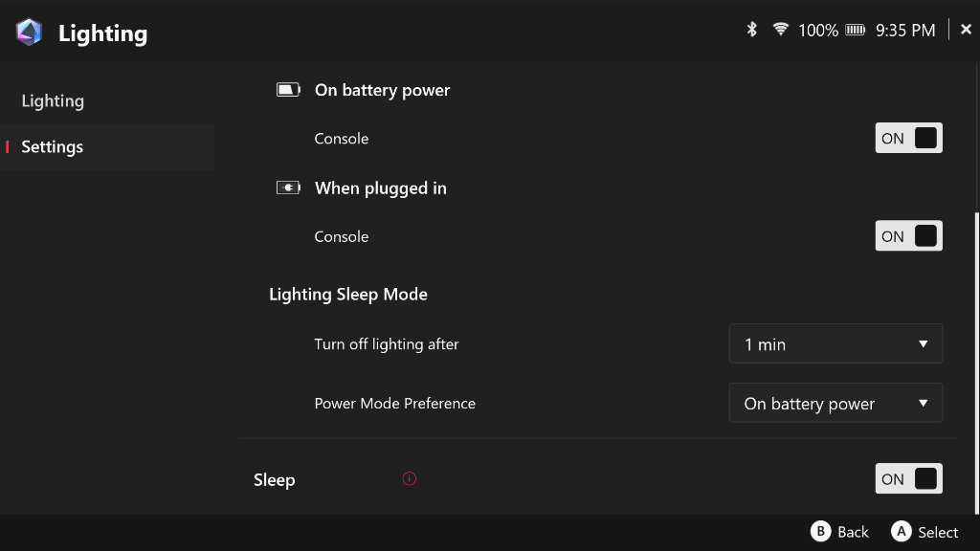Click the Back button label
The image size is (980, 551).
coord(852,532)
